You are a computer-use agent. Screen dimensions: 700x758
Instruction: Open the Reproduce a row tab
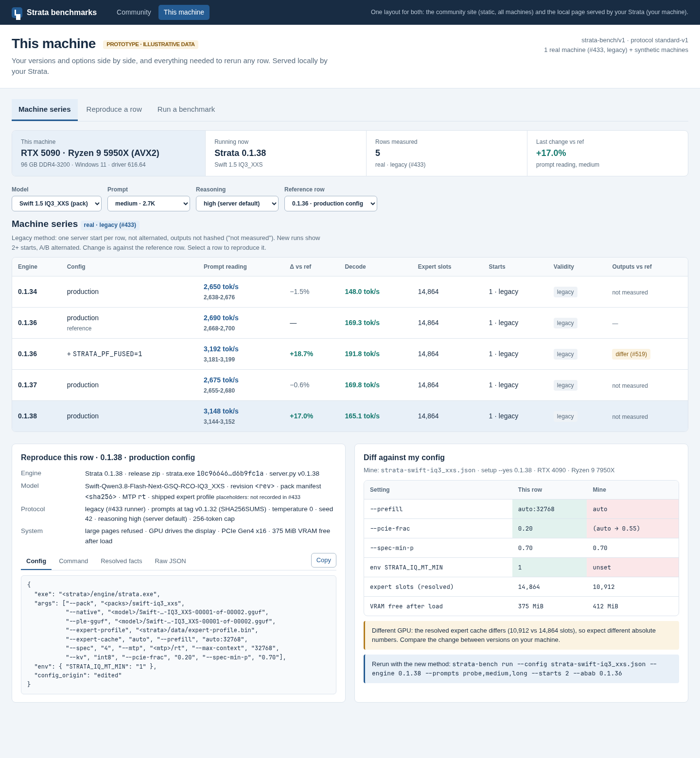click(x=114, y=109)
